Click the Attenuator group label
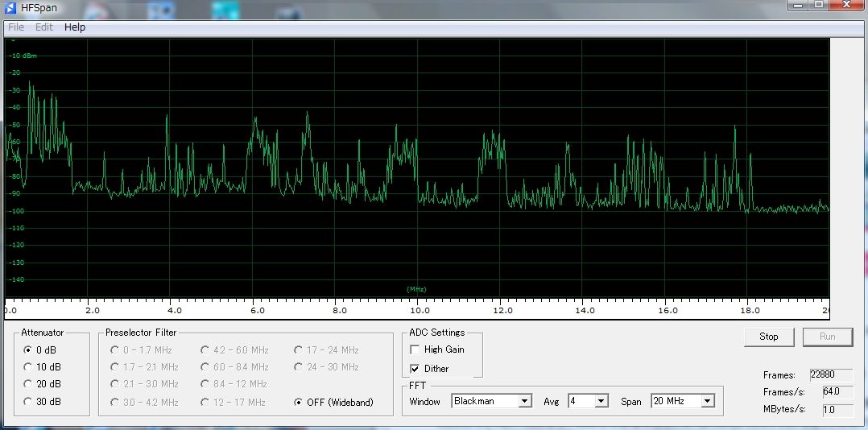The height and width of the screenshot is (430, 868). 43,333
